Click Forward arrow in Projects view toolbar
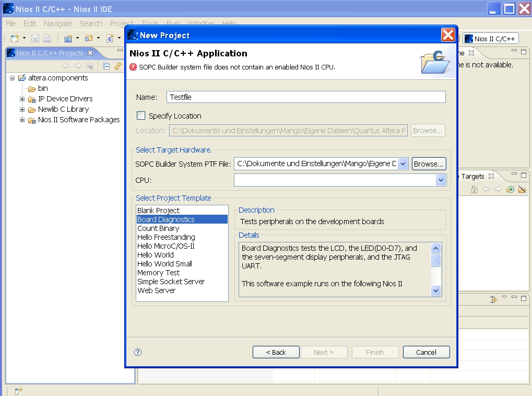Image resolution: width=532 pixels, height=396 pixels. tap(78, 66)
